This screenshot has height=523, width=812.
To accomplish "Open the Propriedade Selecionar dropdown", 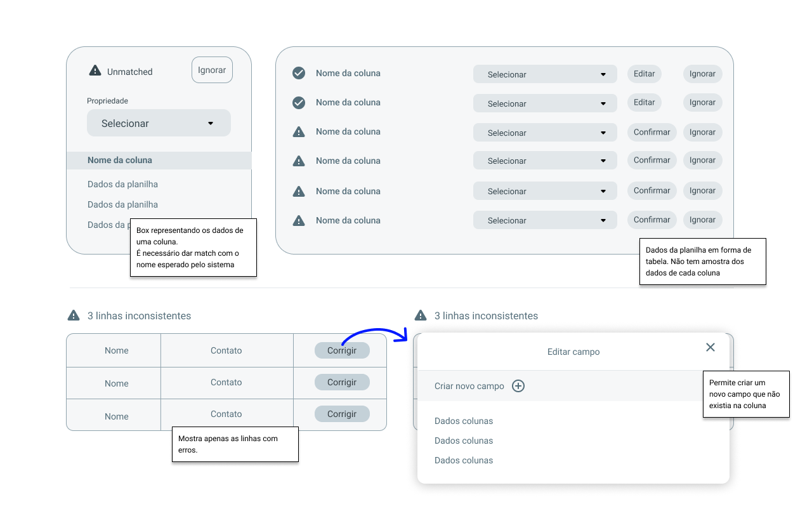I will pyautogui.click(x=159, y=123).
